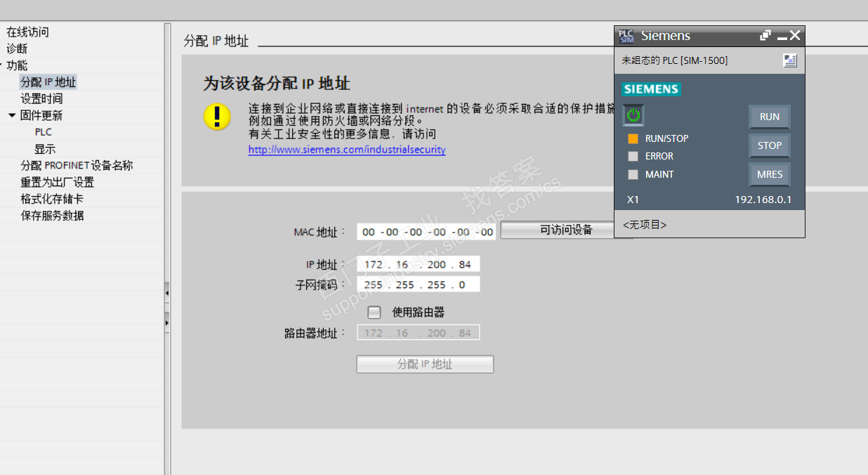Open 格式化存储卡 item
The image size is (868, 475).
52,199
